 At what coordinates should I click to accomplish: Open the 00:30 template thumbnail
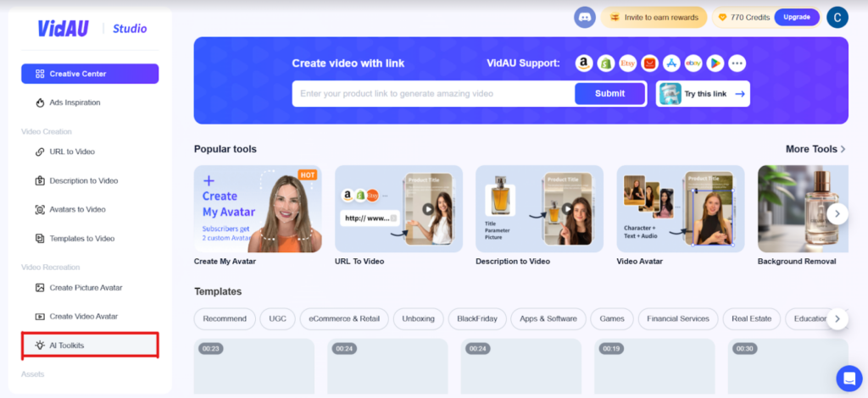(x=788, y=366)
